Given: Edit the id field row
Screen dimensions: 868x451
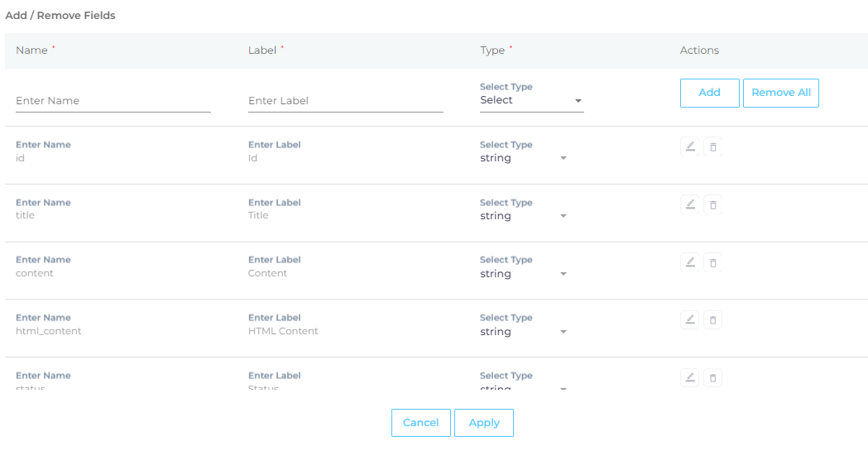Looking at the screenshot, I should tap(690, 147).
